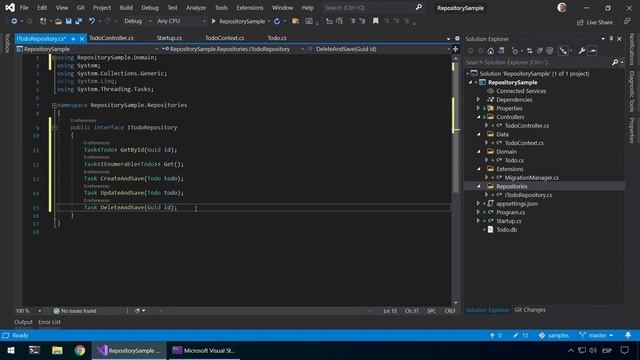Open the Toolbox side tab
The height and width of the screenshot is (360, 640).
point(7,43)
